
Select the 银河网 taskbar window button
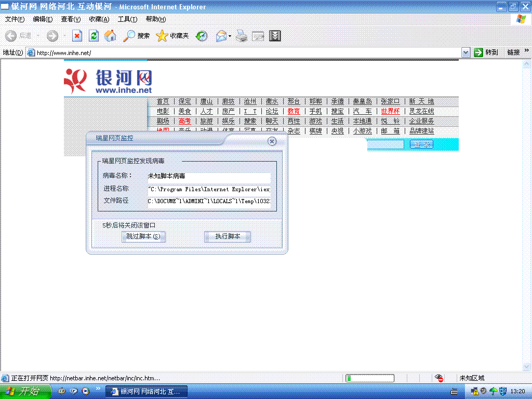[147, 392]
